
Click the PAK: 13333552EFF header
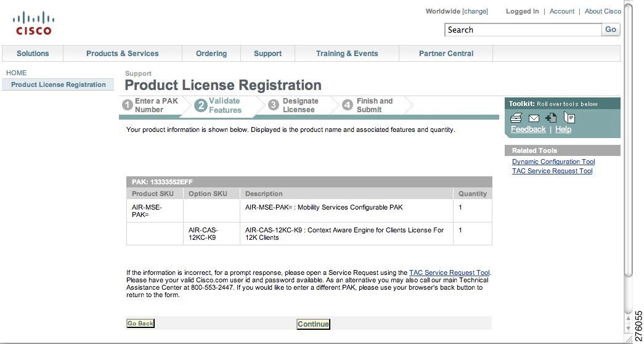click(309, 182)
